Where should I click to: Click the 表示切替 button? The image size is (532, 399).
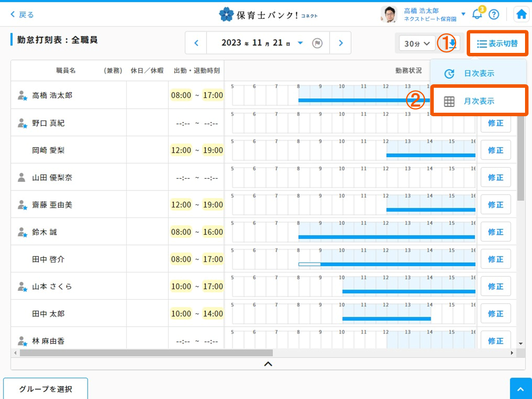coord(497,43)
